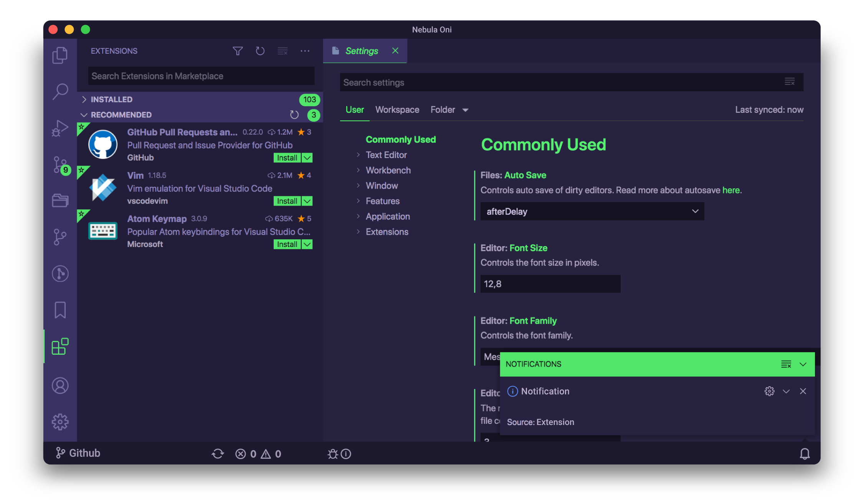Open Run and Debug view

(60, 128)
